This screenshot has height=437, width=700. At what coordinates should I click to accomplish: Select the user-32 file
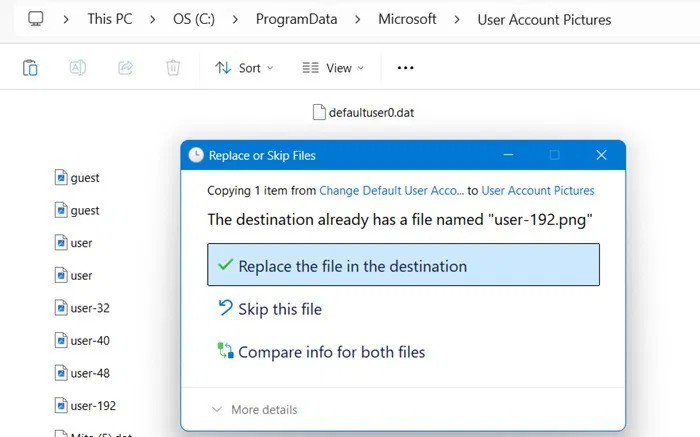coord(82,308)
